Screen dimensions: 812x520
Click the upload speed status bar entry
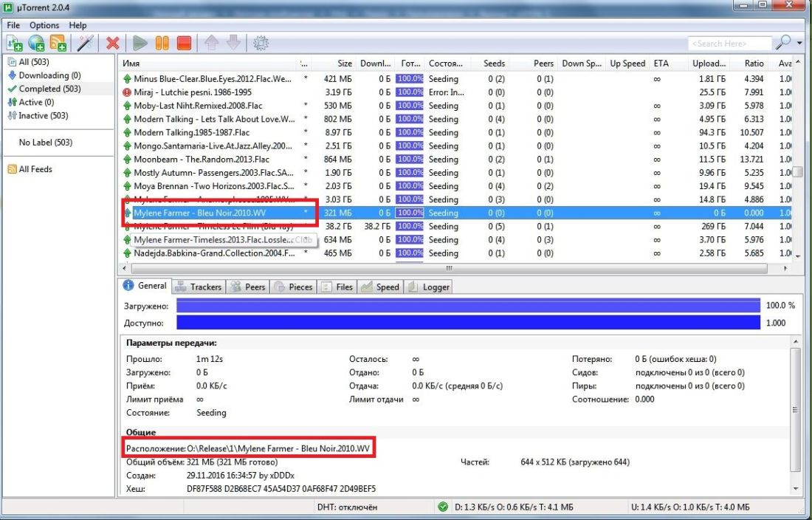point(689,507)
